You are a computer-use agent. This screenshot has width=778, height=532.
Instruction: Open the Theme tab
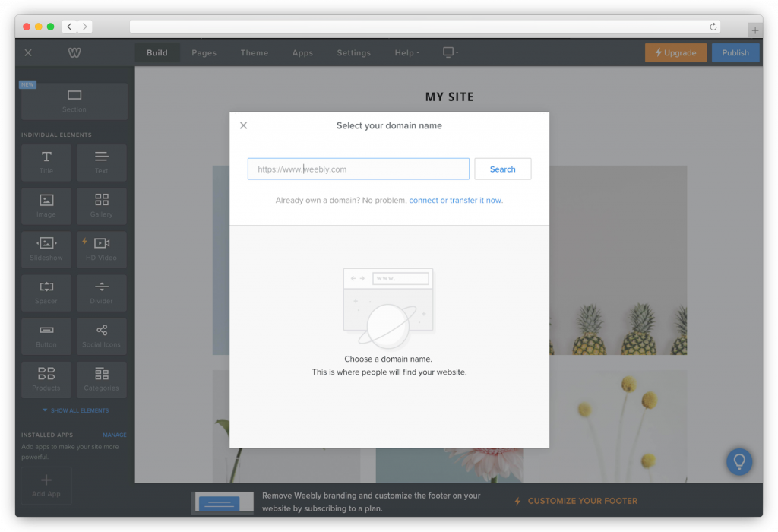coord(255,52)
